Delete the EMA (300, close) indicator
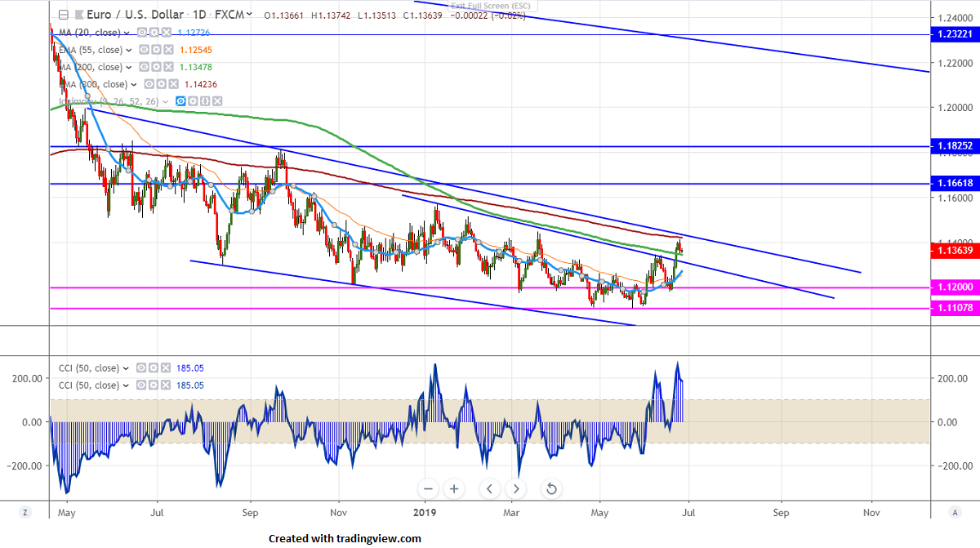The width and height of the screenshot is (980, 548). click(173, 84)
